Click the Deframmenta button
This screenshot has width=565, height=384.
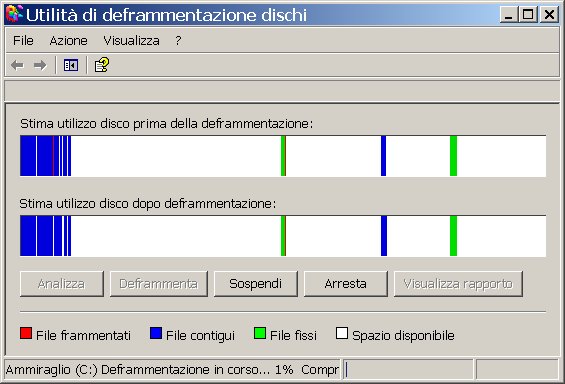(x=159, y=284)
